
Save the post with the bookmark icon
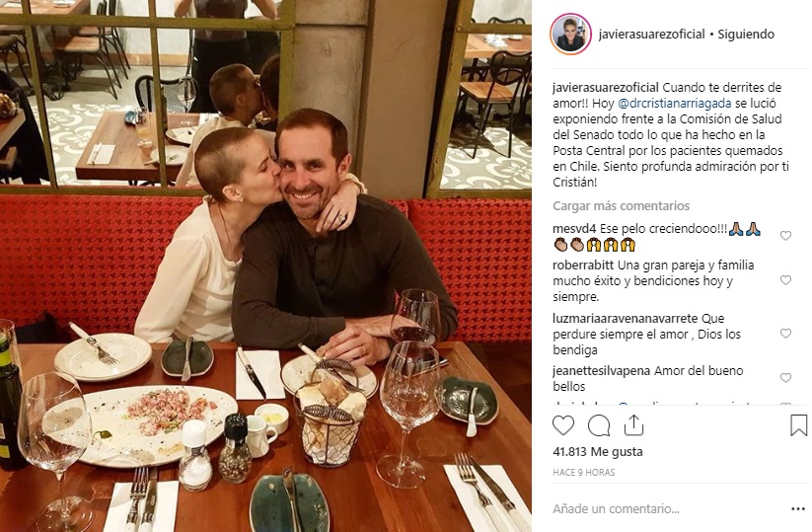(798, 425)
